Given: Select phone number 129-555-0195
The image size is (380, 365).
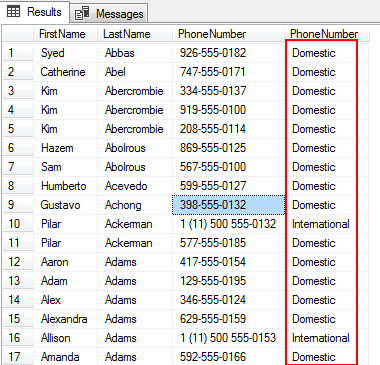Looking at the screenshot, I should [x=228, y=281].
